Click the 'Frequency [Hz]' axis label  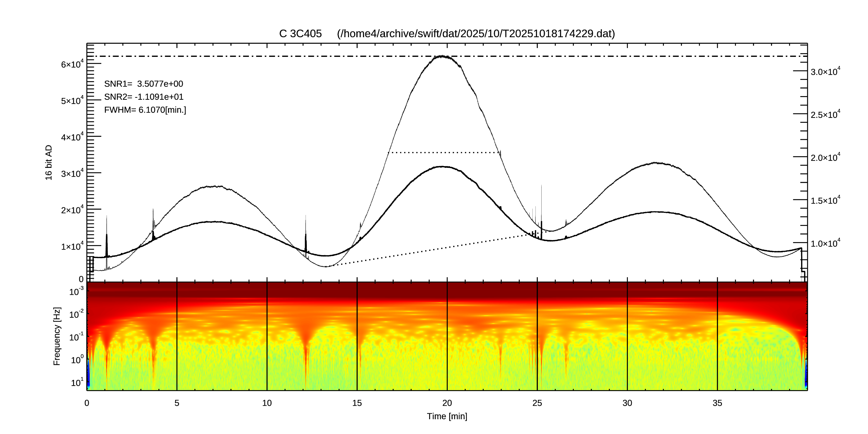57,336
